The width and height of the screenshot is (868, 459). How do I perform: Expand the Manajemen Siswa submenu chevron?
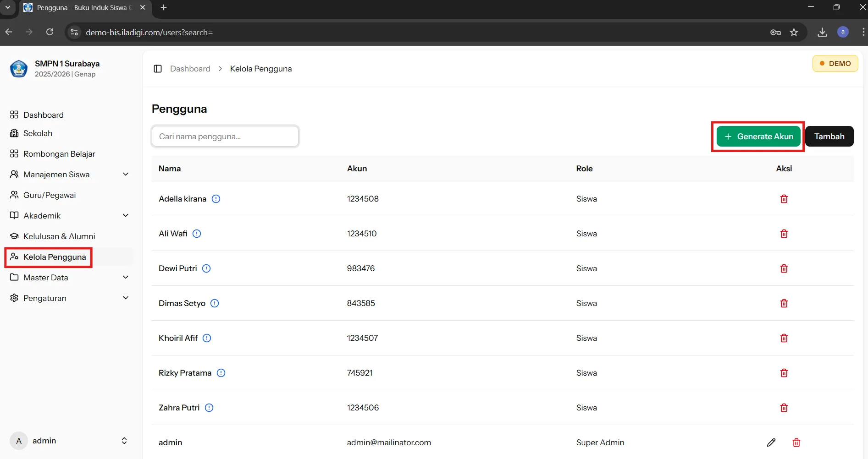point(126,174)
